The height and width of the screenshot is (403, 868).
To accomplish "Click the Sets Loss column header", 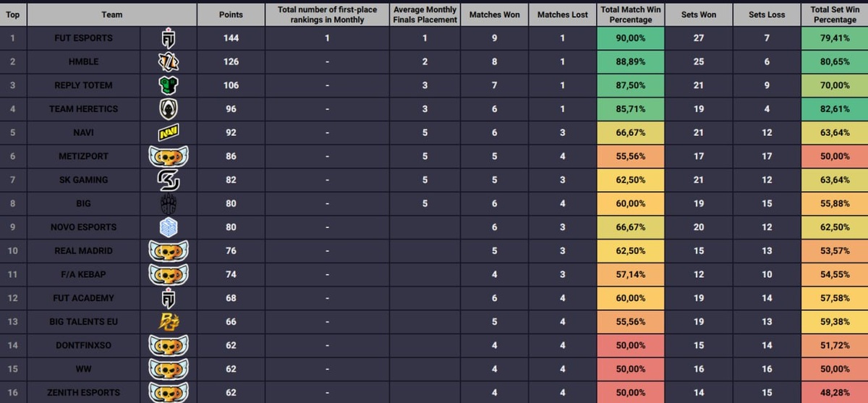I will click(x=767, y=14).
